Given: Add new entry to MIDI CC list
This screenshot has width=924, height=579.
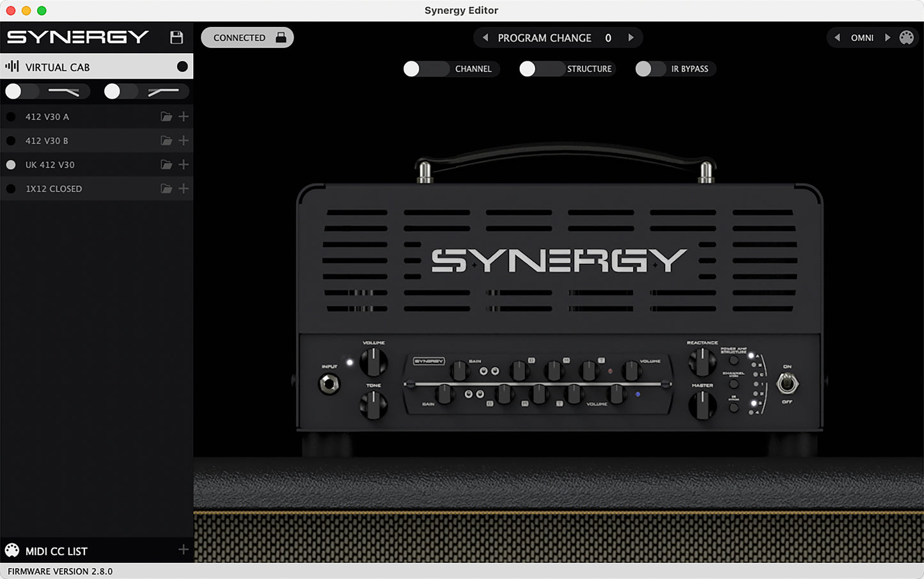Looking at the screenshot, I should click(x=184, y=550).
